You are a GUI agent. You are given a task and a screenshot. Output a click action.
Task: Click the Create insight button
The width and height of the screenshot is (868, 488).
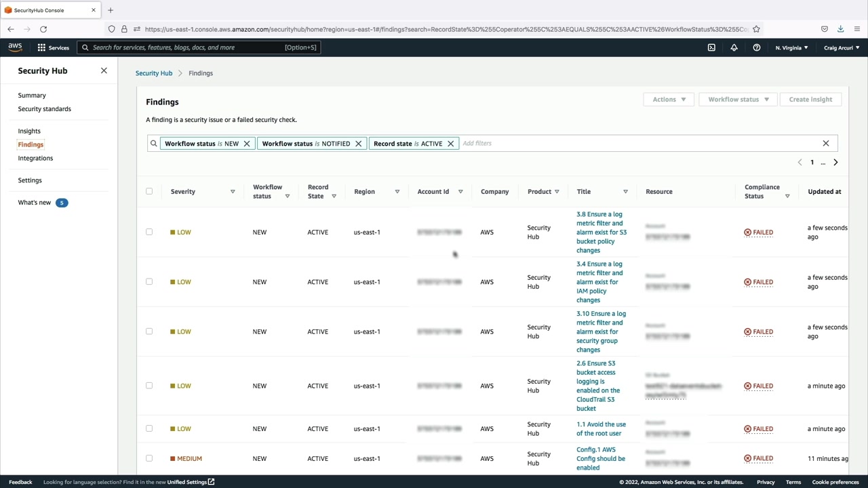click(x=810, y=100)
